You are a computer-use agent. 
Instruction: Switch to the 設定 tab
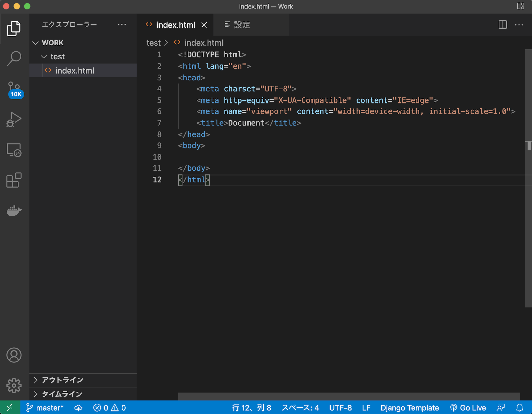point(241,25)
